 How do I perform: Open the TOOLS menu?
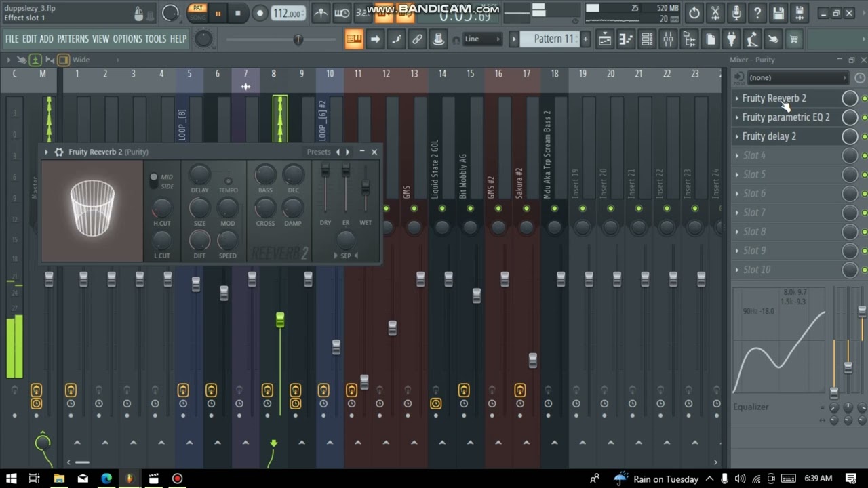click(x=155, y=39)
